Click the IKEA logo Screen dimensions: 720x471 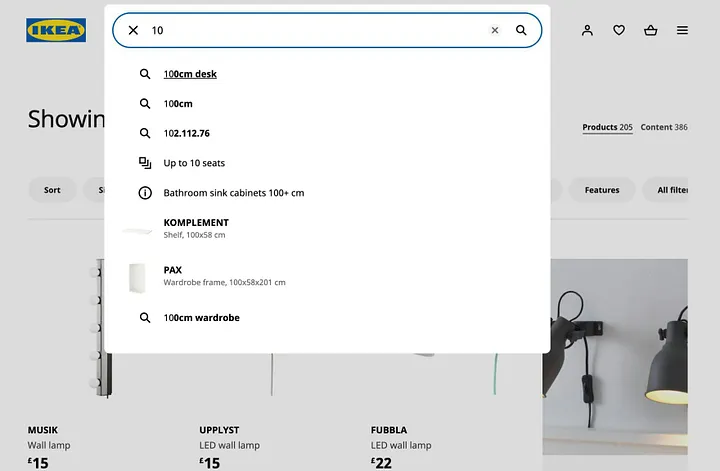pos(56,30)
